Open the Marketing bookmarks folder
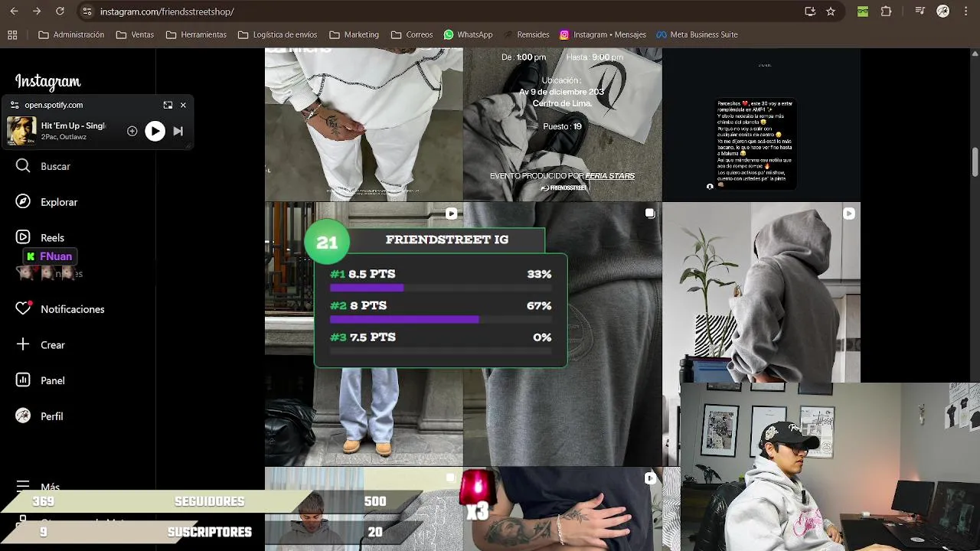Image resolution: width=980 pixels, height=551 pixels. [354, 34]
